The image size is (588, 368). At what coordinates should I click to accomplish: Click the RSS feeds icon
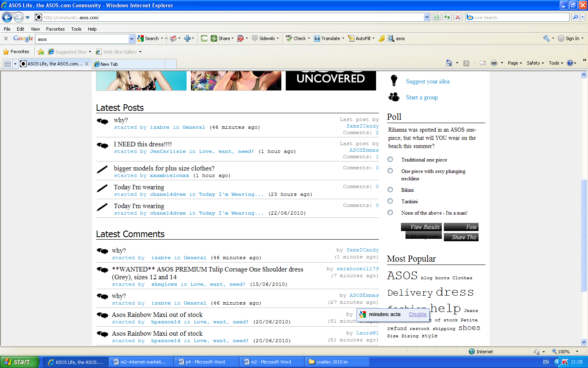tap(466, 63)
